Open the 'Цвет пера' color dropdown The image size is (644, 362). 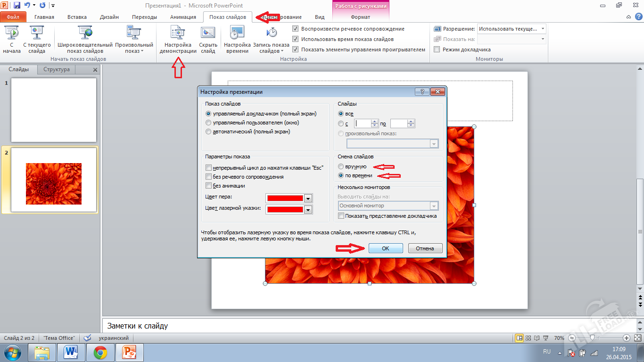click(x=308, y=198)
